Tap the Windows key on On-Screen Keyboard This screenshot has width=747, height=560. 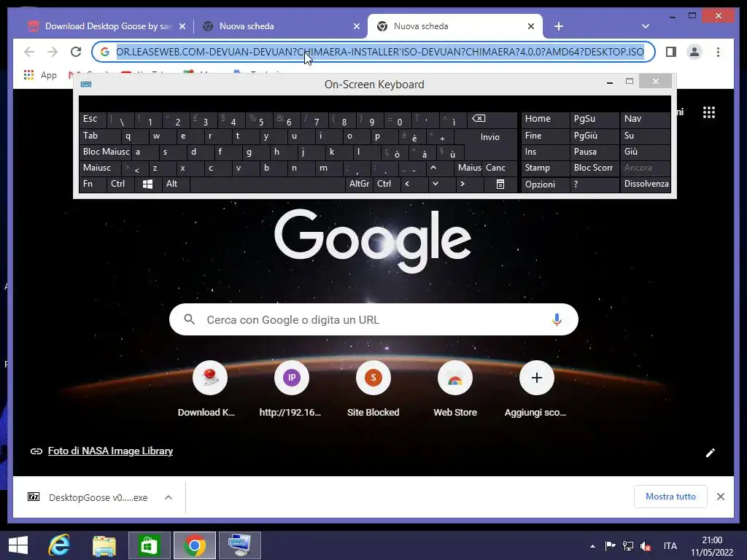pyautogui.click(x=147, y=184)
